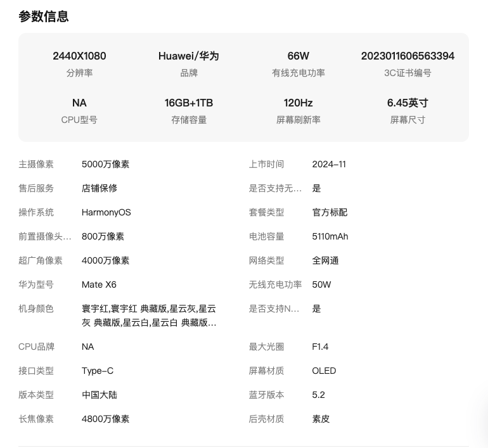Image resolution: width=488 pixels, height=448 pixels.
Task: Click the OLED screen material value
Action: 324,371
